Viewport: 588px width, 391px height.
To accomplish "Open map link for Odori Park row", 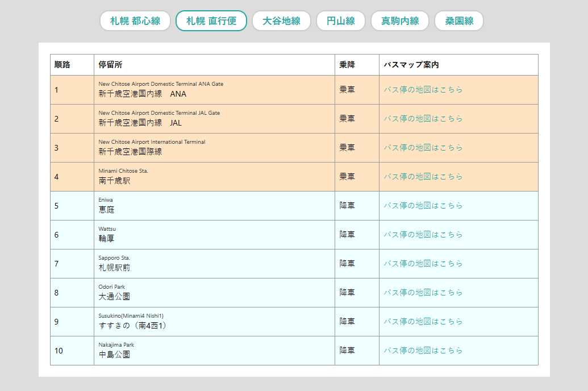I will pos(423,292).
